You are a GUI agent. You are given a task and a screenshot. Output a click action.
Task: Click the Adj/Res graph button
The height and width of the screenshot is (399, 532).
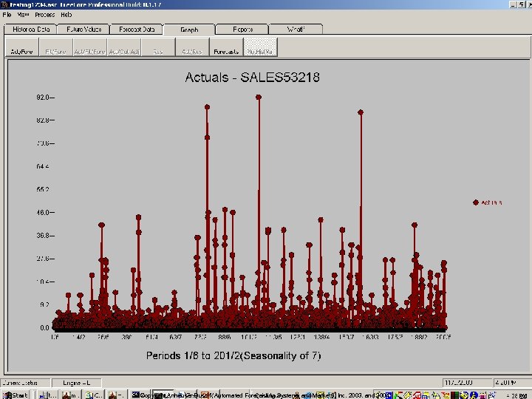[x=192, y=47]
